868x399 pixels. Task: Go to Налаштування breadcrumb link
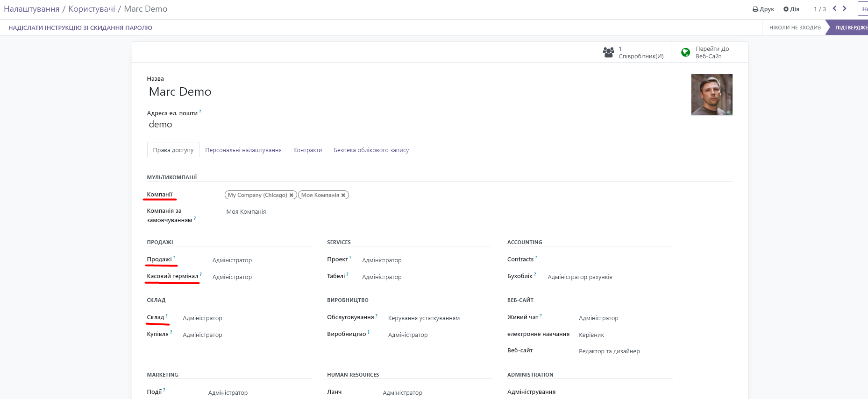31,9
